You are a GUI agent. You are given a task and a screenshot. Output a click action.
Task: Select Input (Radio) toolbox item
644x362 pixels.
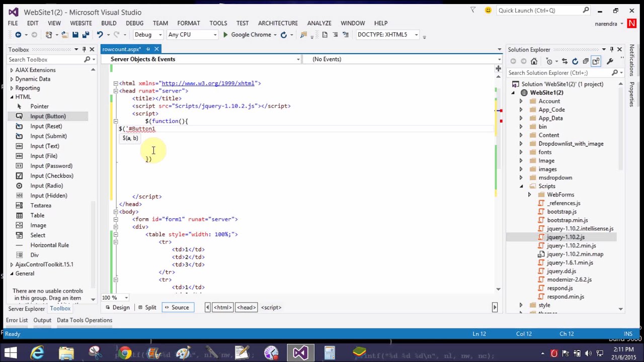coord(46,186)
